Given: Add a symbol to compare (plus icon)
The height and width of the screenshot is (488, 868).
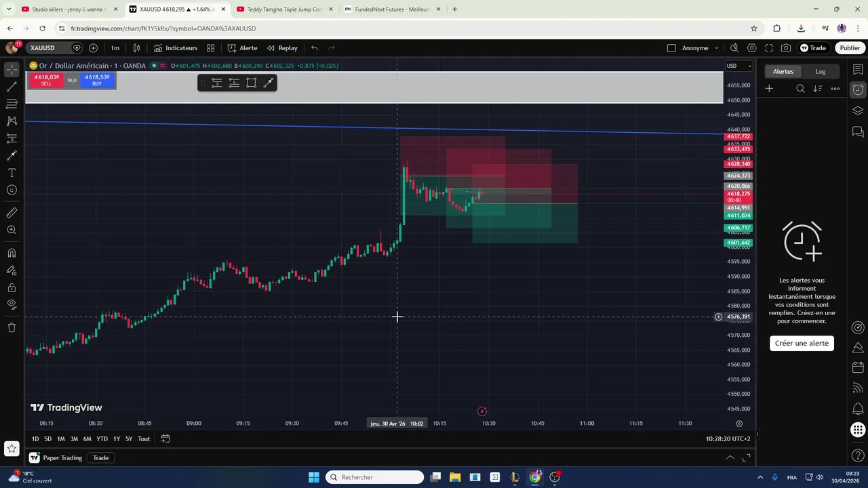Looking at the screenshot, I should 93,48.
